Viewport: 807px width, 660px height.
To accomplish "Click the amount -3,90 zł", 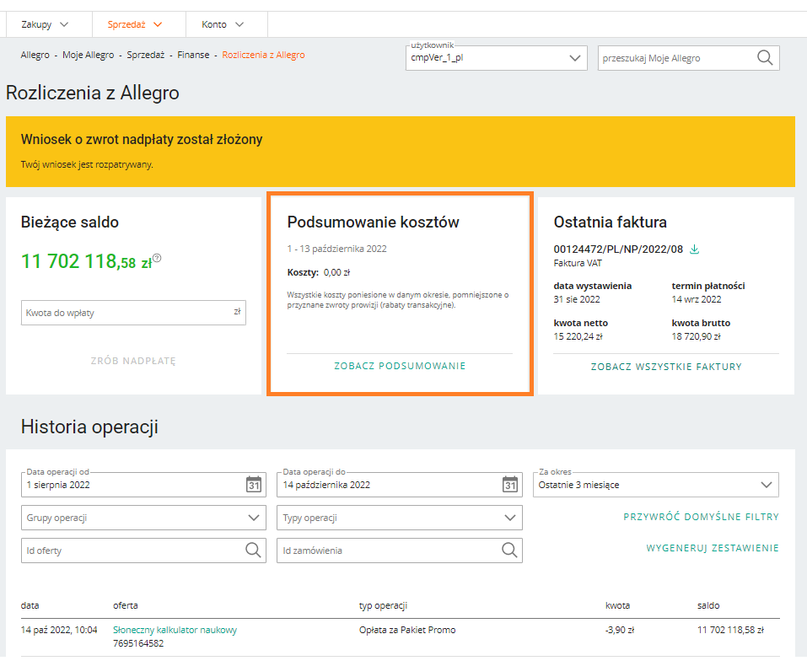I will pos(620,630).
